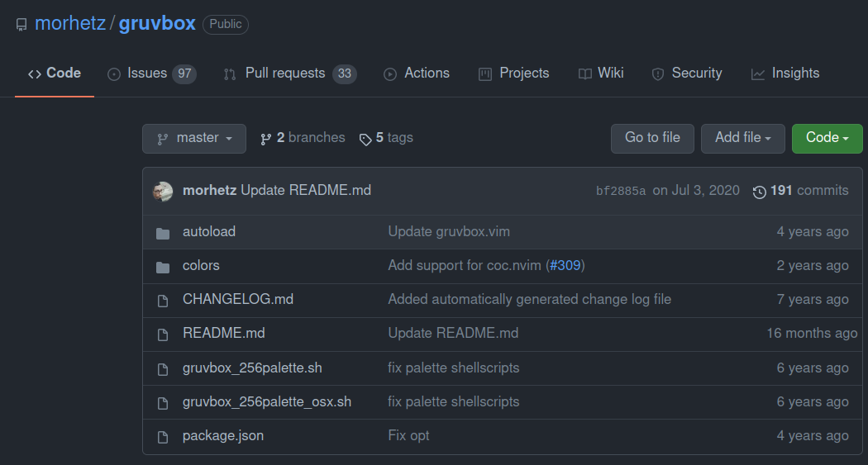
Task: Click the file icon next to README.md
Action: click(163, 335)
